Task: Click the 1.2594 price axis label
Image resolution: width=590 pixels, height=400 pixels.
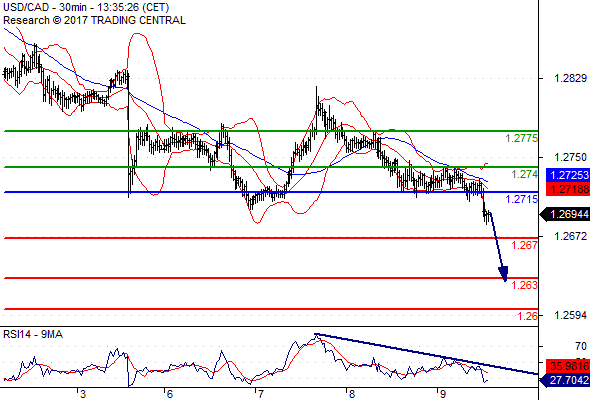Action: (570, 315)
